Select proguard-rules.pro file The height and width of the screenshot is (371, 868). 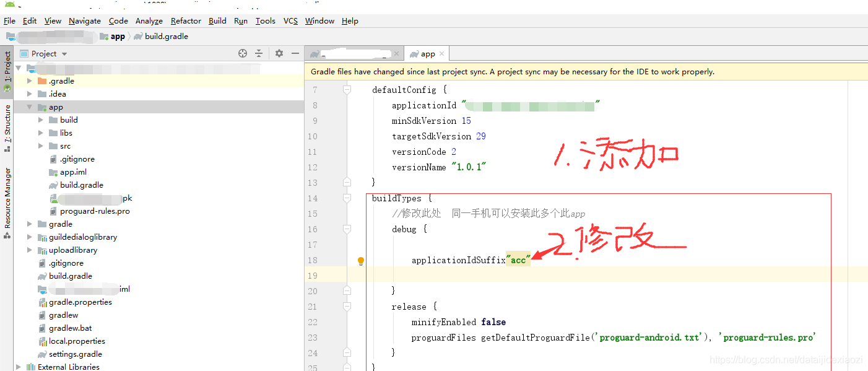95,211
